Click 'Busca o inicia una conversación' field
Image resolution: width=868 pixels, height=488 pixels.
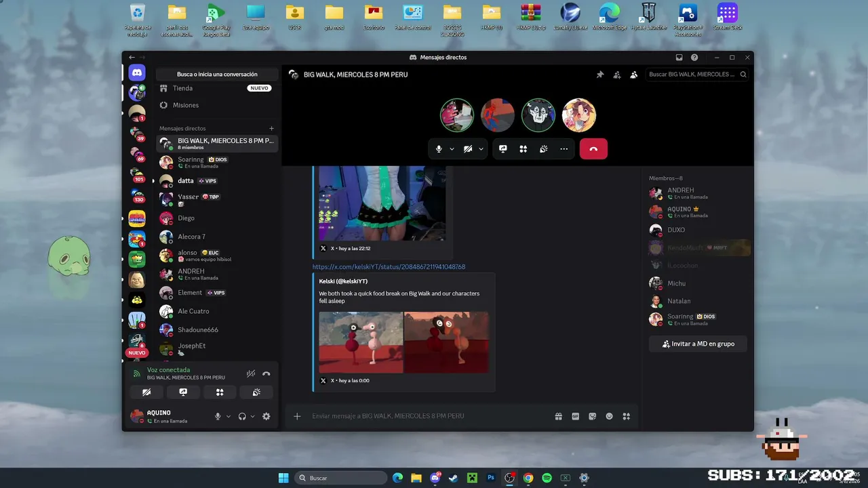[x=217, y=75]
